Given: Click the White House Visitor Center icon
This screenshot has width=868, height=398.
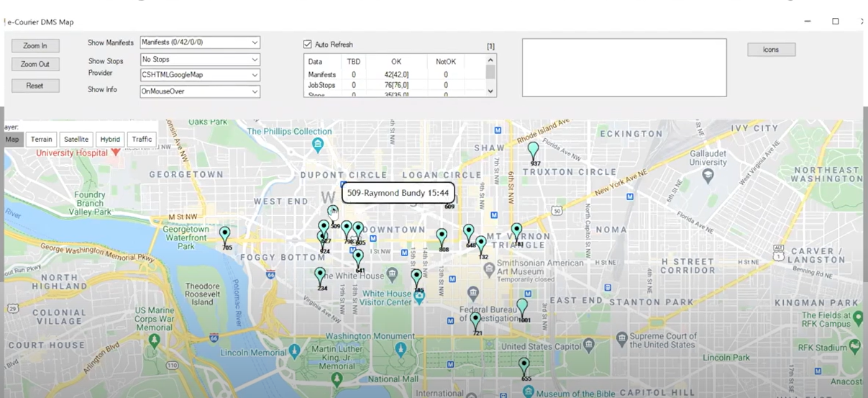Looking at the screenshot, I should tap(419, 297).
